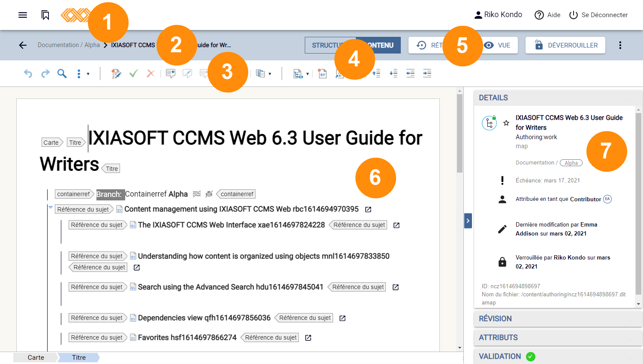Click the DÉVERROUILLER unlock button
The width and height of the screenshot is (643, 364).
[x=565, y=45]
